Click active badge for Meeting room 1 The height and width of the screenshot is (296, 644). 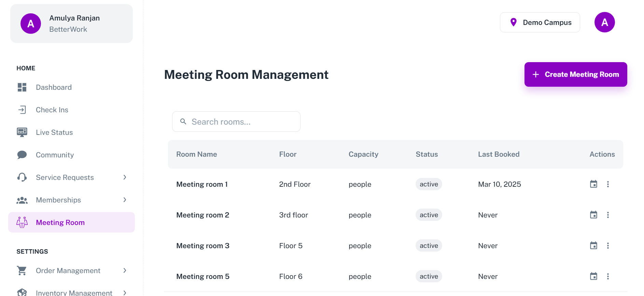click(x=429, y=184)
